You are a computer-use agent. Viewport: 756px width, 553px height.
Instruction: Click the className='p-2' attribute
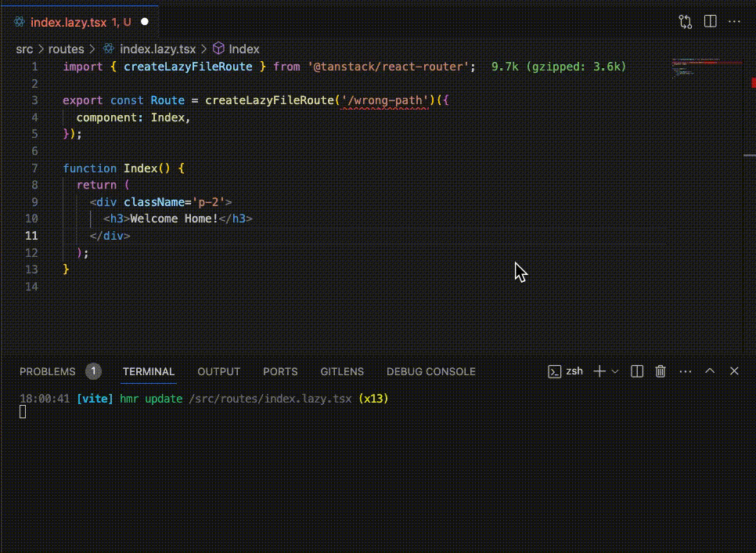[175, 202]
